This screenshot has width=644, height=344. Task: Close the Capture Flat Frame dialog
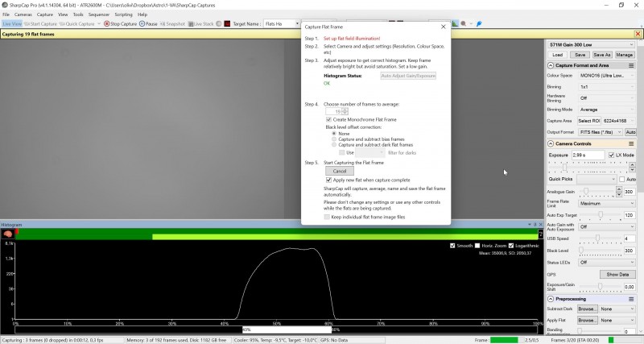tap(444, 27)
